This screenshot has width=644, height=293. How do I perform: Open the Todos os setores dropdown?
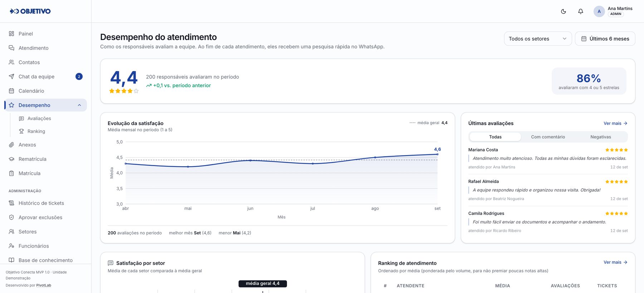[x=538, y=39]
